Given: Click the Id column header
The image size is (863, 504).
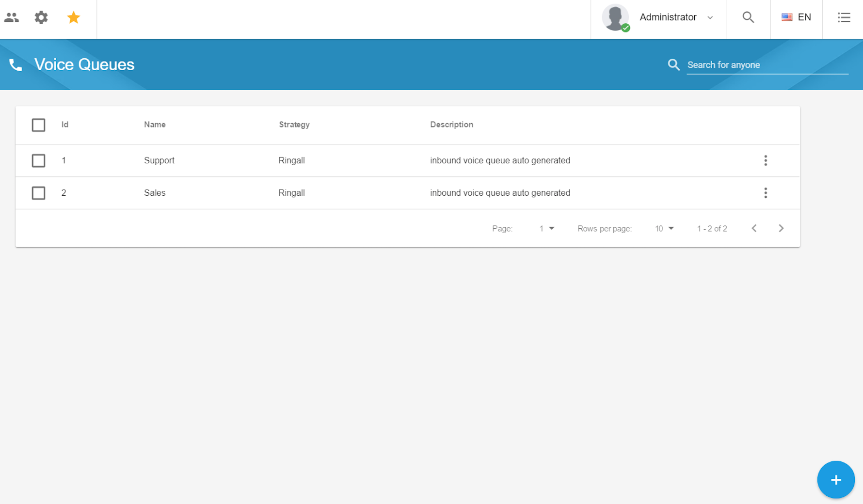Looking at the screenshot, I should coord(65,125).
